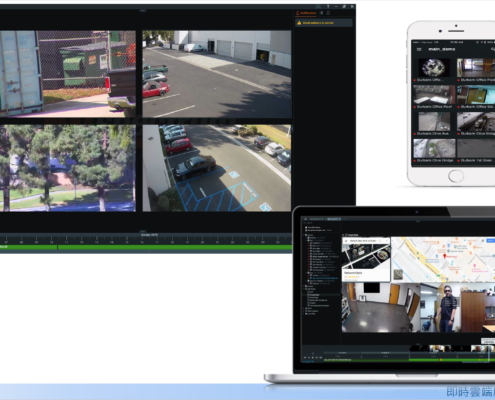Screen dimensions: 495x400
Task: Open the Notifications tab with the bell icon
Action: pos(306,13)
